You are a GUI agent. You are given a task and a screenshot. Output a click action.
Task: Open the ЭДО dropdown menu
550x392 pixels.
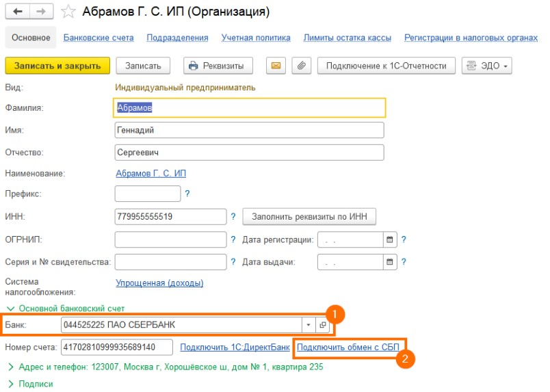tap(487, 66)
